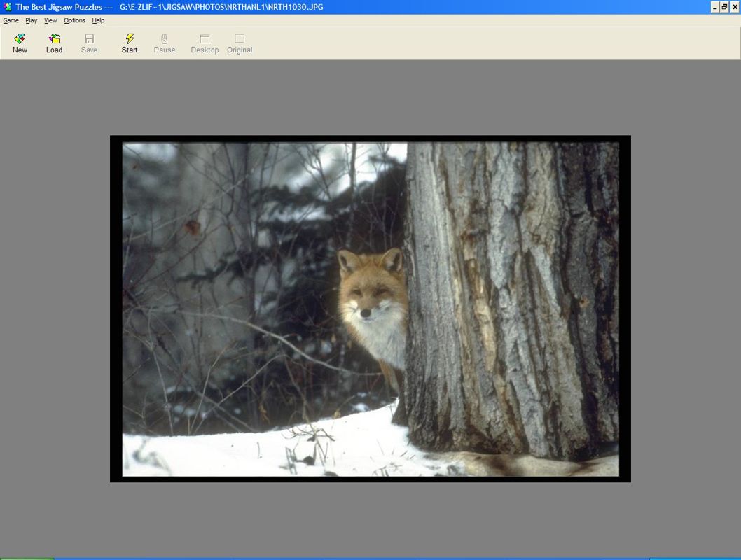Open the Options menu

coord(74,20)
